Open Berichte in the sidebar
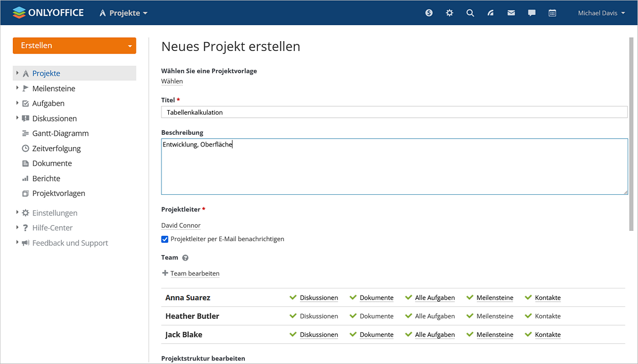 pyautogui.click(x=46, y=178)
